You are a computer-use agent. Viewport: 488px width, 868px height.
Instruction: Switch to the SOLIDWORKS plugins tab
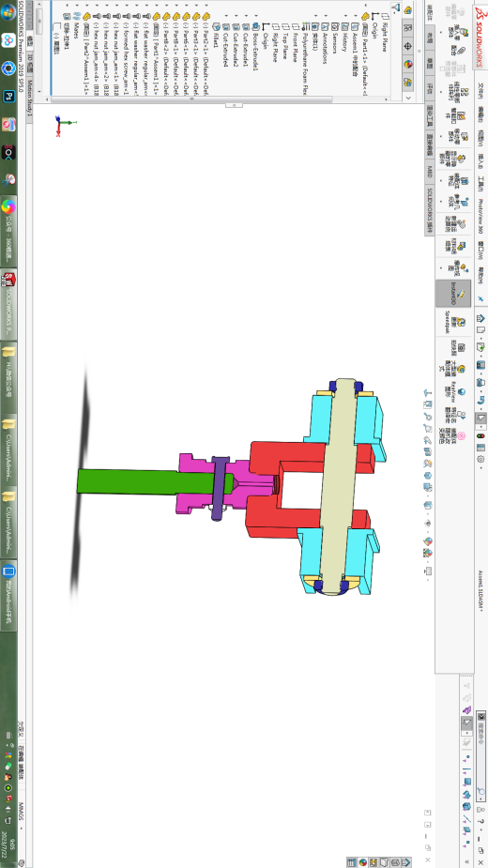point(429,210)
